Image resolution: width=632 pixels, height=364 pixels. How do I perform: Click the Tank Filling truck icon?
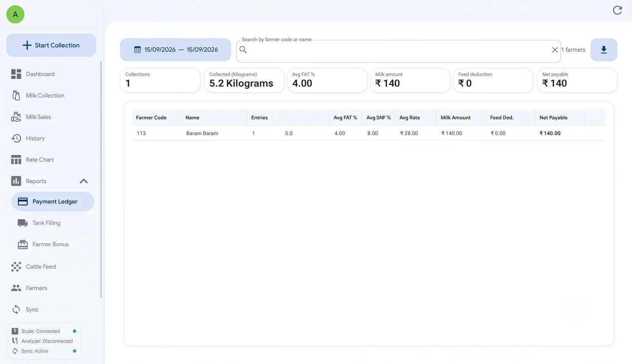23,223
